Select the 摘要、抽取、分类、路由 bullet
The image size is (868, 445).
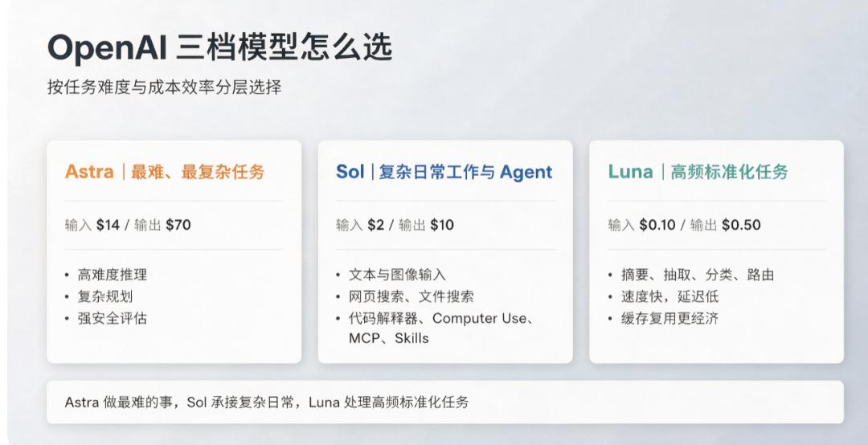(x=698, y=275)
